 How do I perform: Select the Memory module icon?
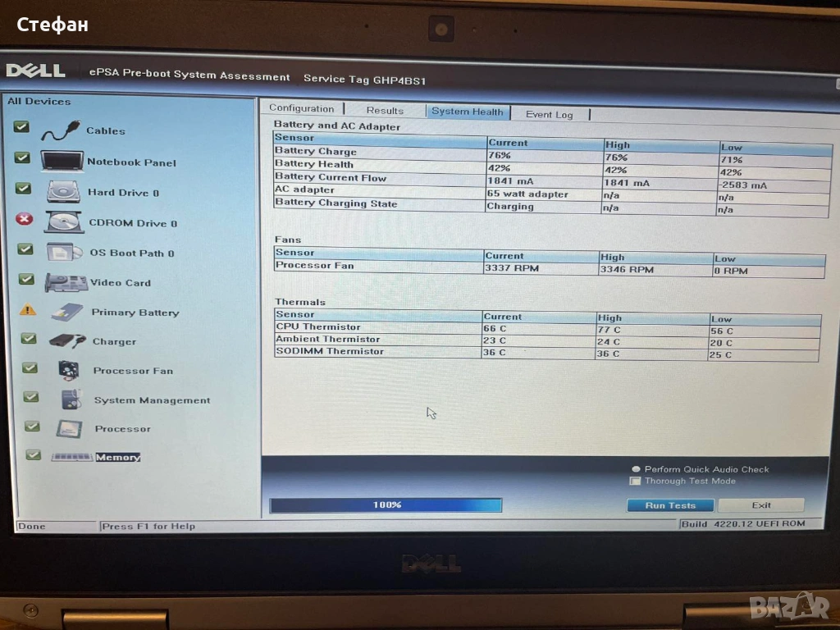pos(72,457)
